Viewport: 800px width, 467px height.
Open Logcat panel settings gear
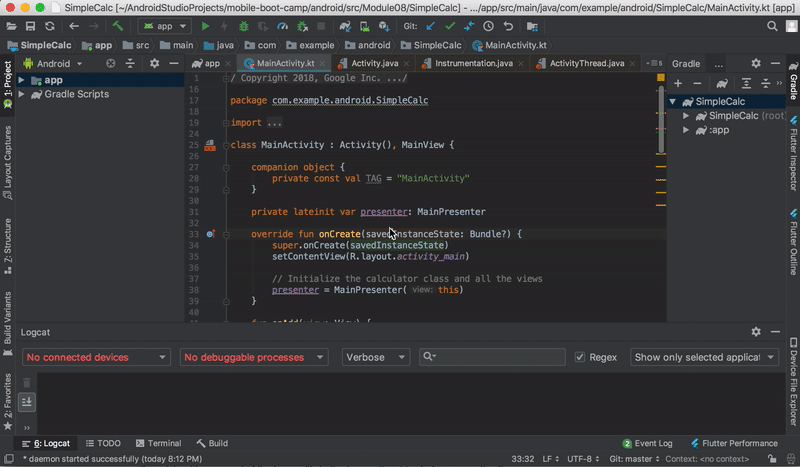tap(756, 332)
